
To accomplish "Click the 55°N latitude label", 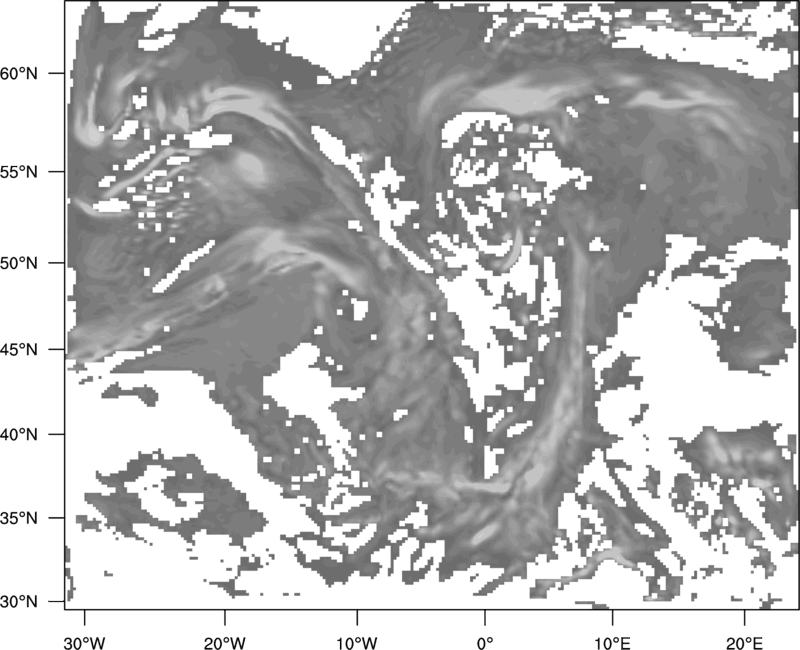I will click(x=19, y=172).
